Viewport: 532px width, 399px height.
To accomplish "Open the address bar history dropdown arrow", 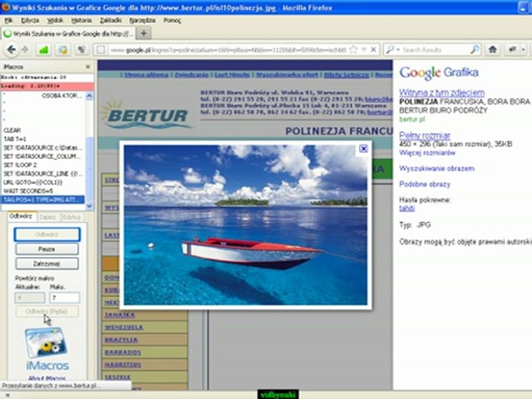I will [364, 50].
